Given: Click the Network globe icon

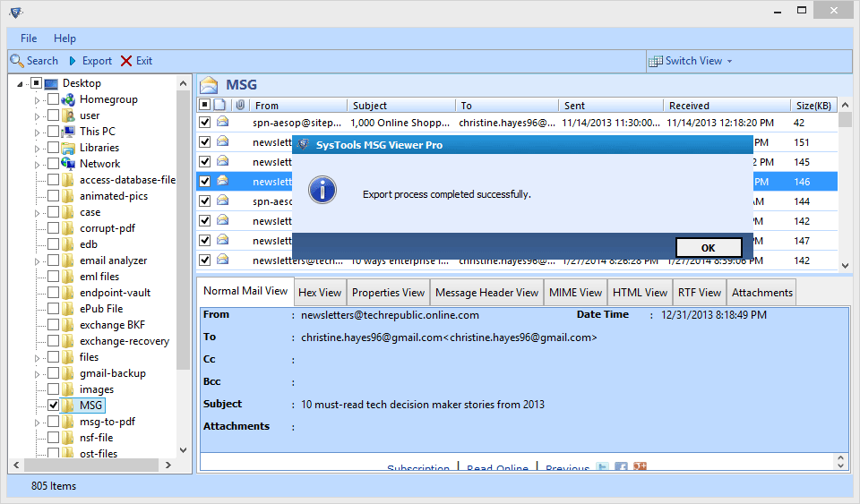Looking at the screenshot, I should click(68, 163).
